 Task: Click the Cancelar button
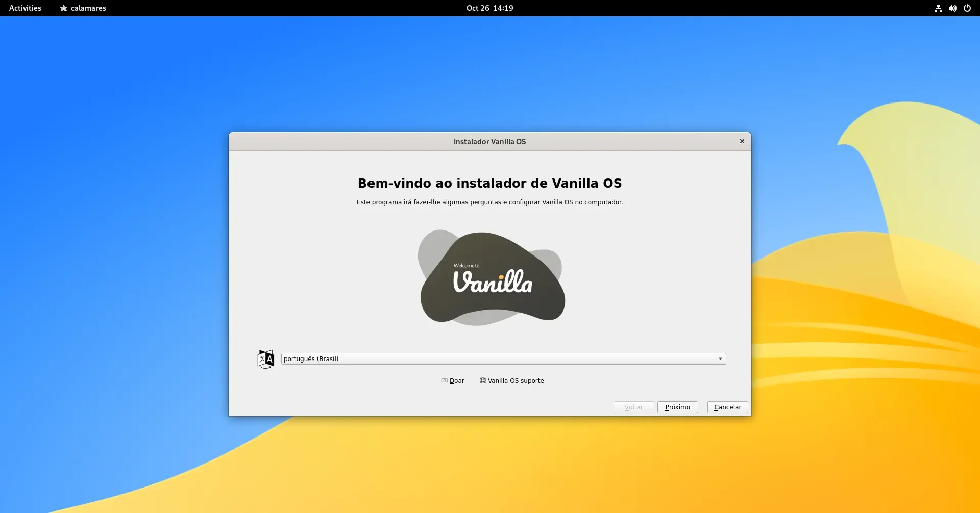point(727,407)
